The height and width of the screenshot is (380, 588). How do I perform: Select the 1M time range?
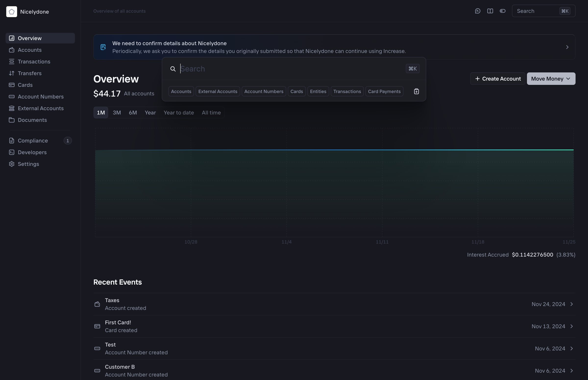pos(101,113)
